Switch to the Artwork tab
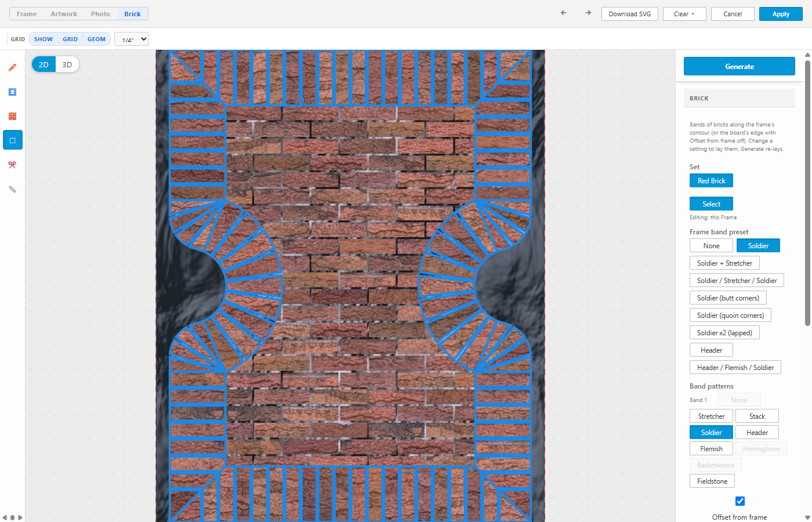The width and height of the screenshot is (812, 522). pos(64,14)
